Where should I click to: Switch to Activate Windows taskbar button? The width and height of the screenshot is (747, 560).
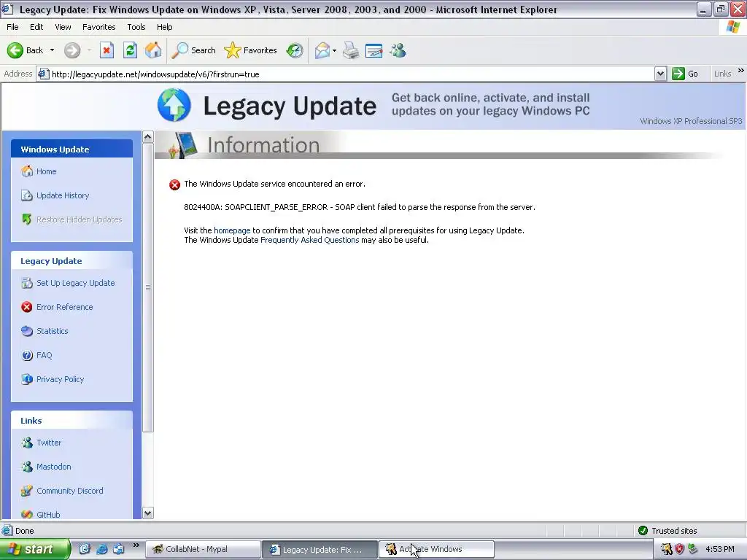436,549
